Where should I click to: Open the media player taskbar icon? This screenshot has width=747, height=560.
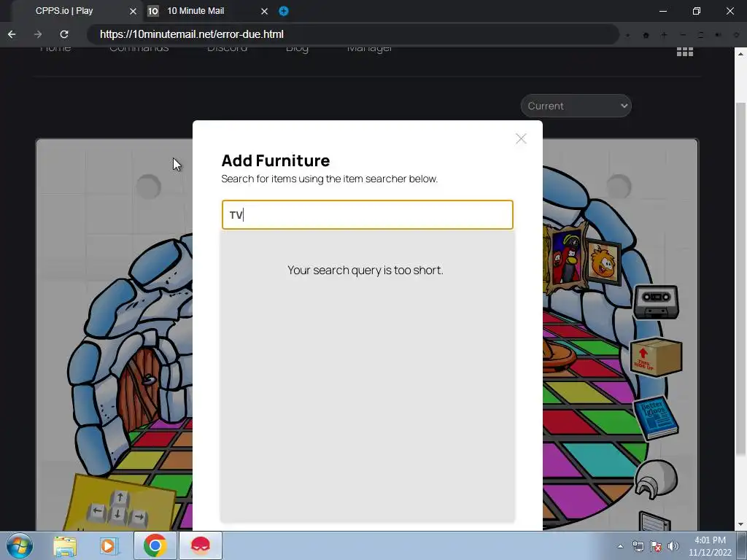point(109,545)
